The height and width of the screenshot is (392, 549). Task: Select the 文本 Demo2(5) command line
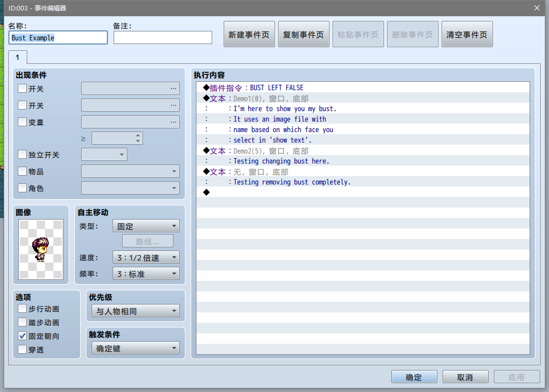[x=363, y=150]
